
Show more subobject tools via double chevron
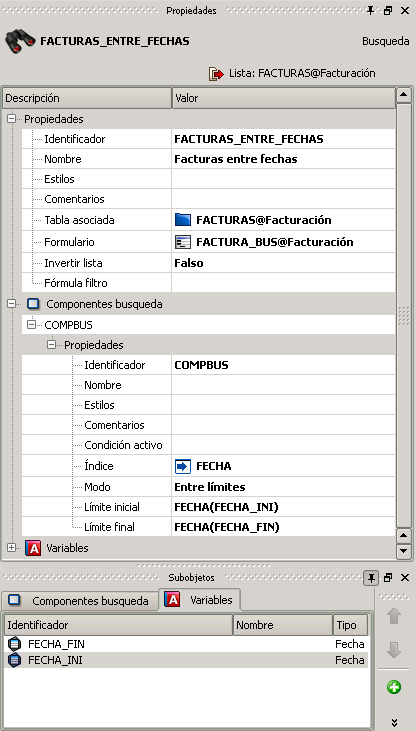[394, 722]
